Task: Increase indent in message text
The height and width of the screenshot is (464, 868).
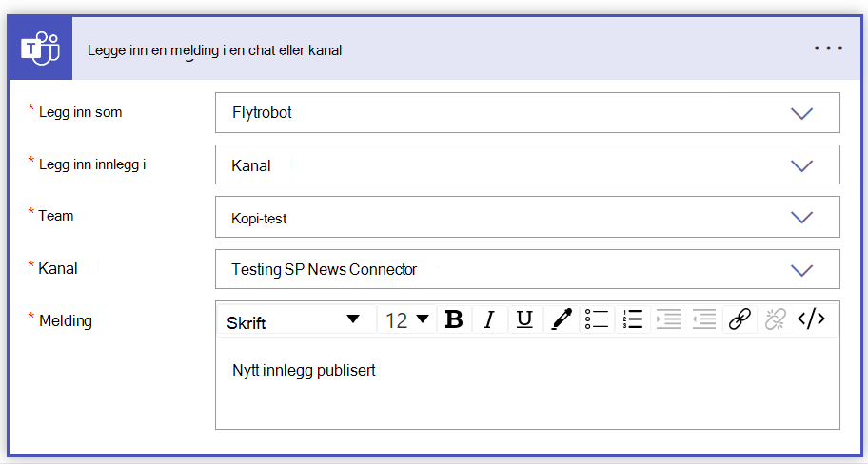Action: tap(668, 319)
